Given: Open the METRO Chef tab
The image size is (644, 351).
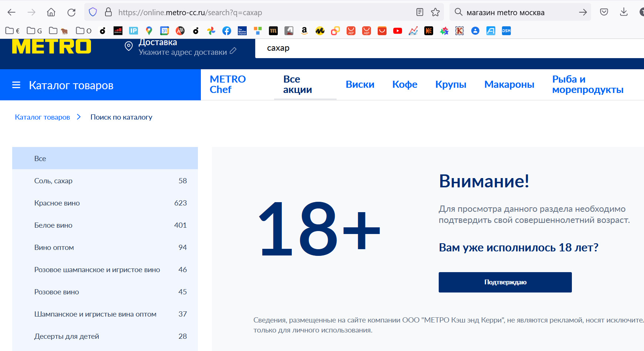Looking at the screenshot, I should click(x=227, y=84).
